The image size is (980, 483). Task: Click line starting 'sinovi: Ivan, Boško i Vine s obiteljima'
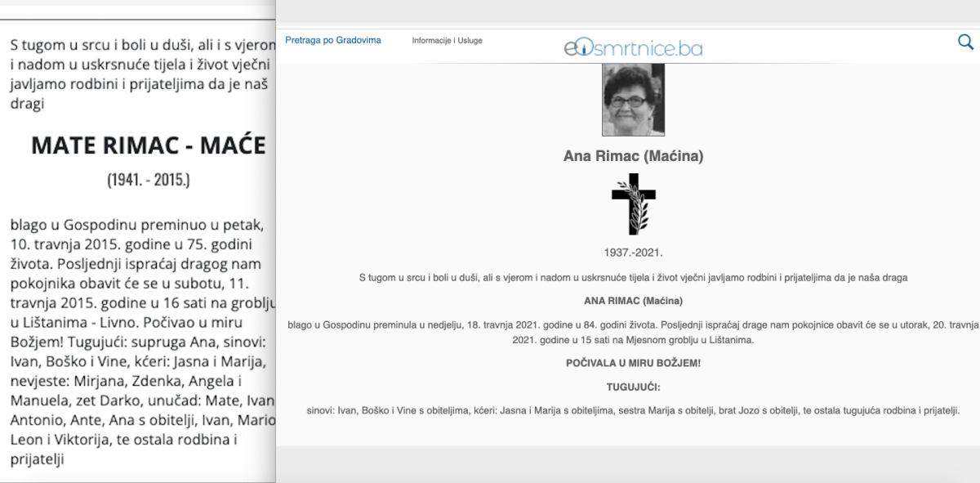(633, 411)
